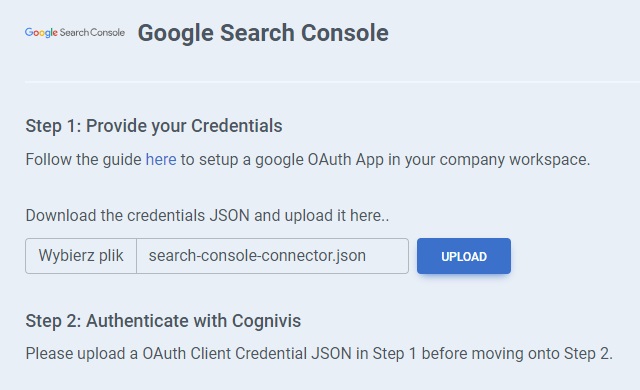Viewport: 640px width, 390px height.
Task: Click the Download the credentials JSON instruction text
Action: click(207, 215)
